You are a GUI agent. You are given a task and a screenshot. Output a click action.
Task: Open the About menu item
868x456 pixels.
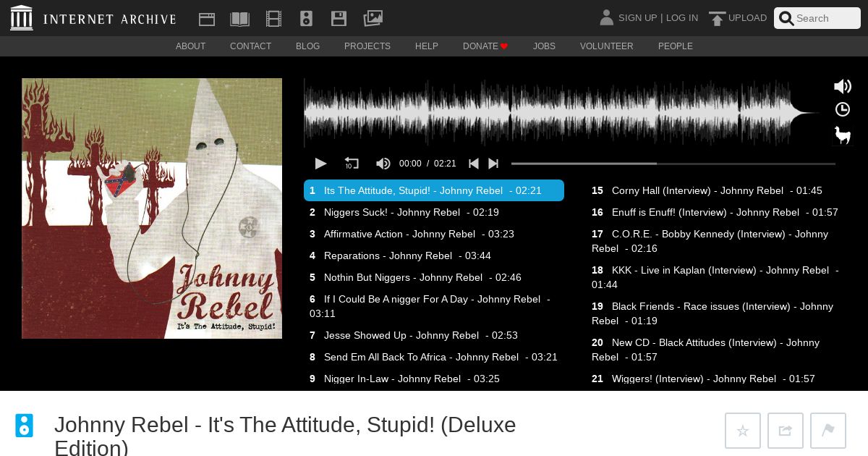pyautogui.click(x=190, y=46)
